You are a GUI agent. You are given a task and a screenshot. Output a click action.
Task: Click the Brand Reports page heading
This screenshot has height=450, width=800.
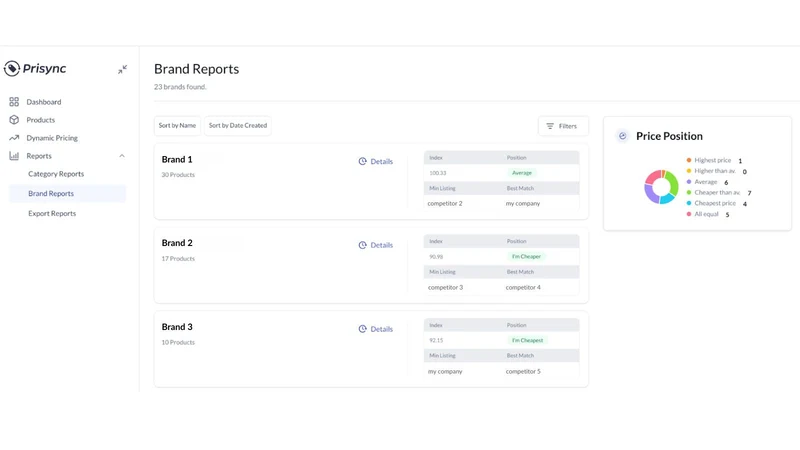[x=196, y=69]
